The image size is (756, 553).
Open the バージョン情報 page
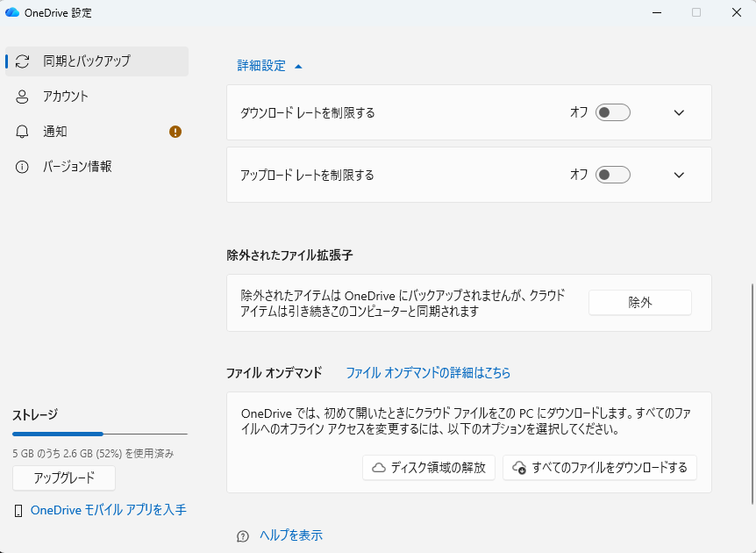[x=96, y=167]
